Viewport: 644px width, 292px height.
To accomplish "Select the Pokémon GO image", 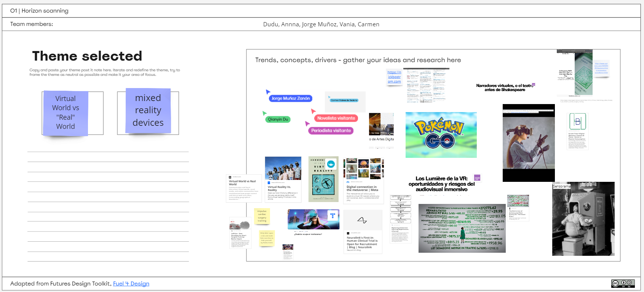I will [x=441, y=135].
